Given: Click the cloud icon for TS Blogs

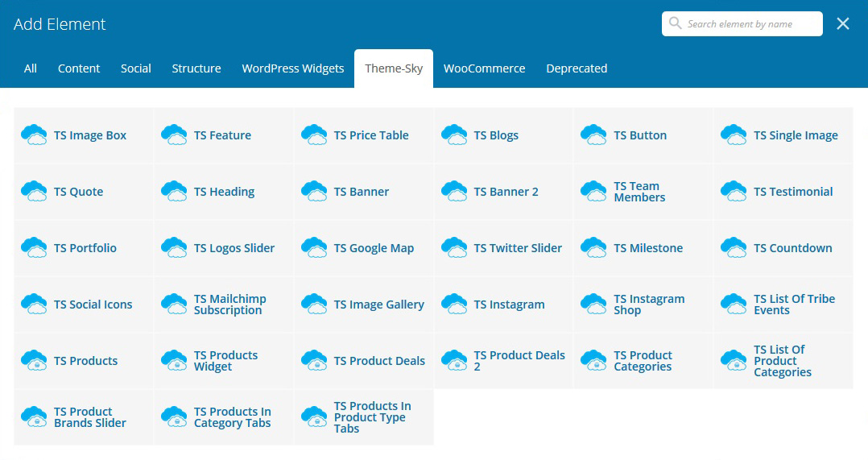Looking at the screenshot, I should (x=454, y=135).
